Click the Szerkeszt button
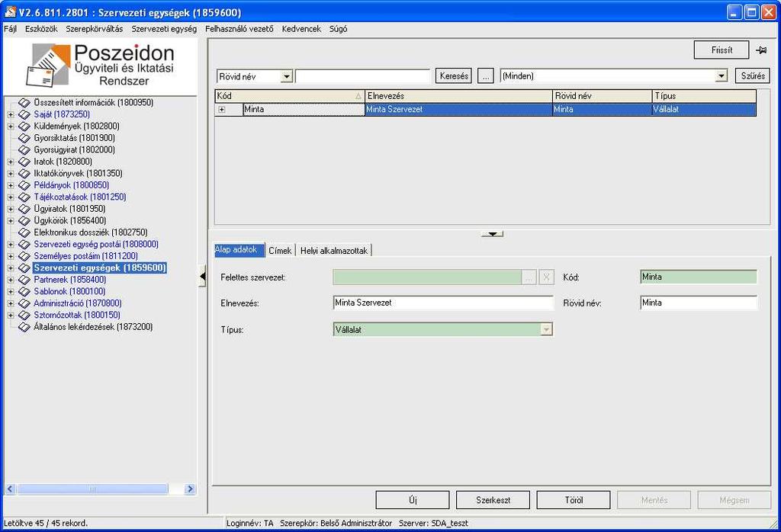 tap(493, 500)
